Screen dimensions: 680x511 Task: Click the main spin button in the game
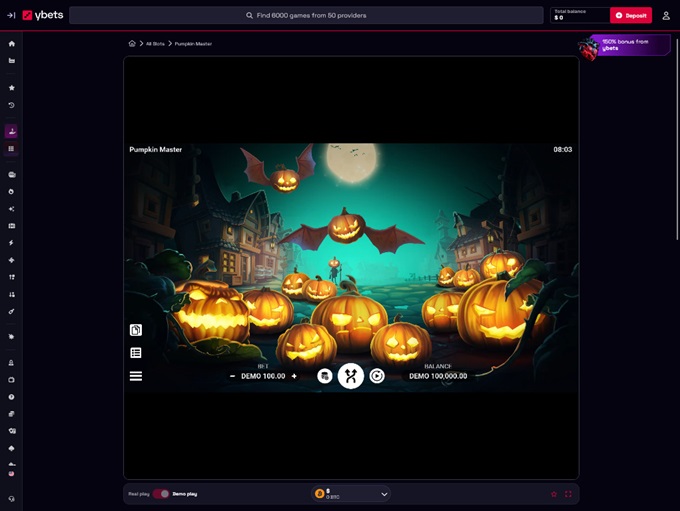pos(351,376)
